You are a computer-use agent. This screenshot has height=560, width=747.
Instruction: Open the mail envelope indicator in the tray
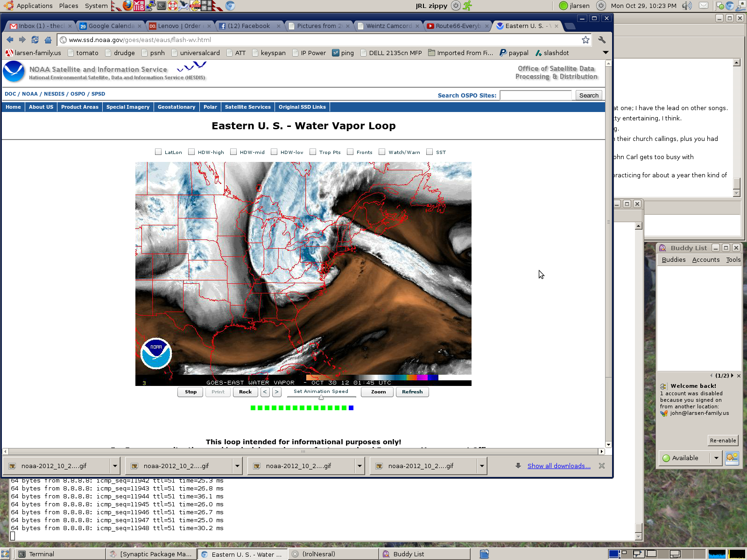[704, 6]
